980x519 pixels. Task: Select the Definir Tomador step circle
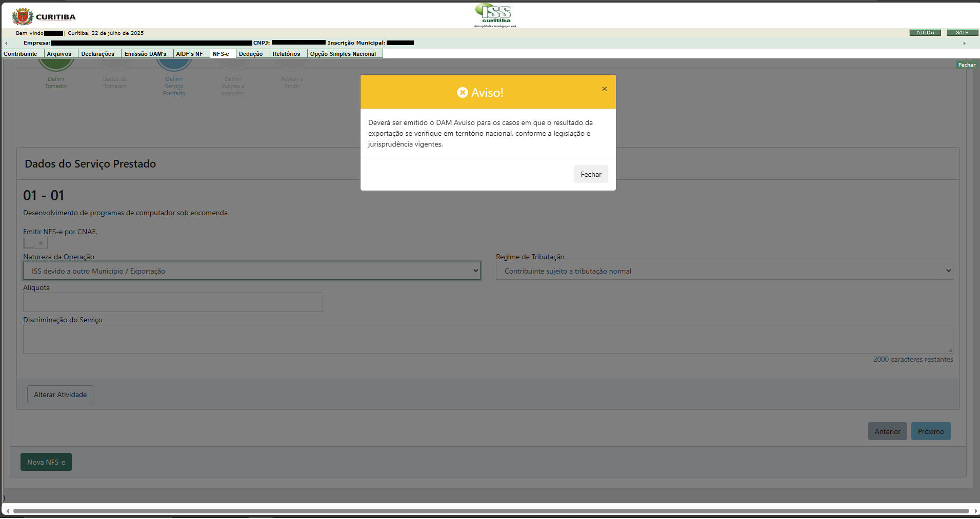click(56, 64)
